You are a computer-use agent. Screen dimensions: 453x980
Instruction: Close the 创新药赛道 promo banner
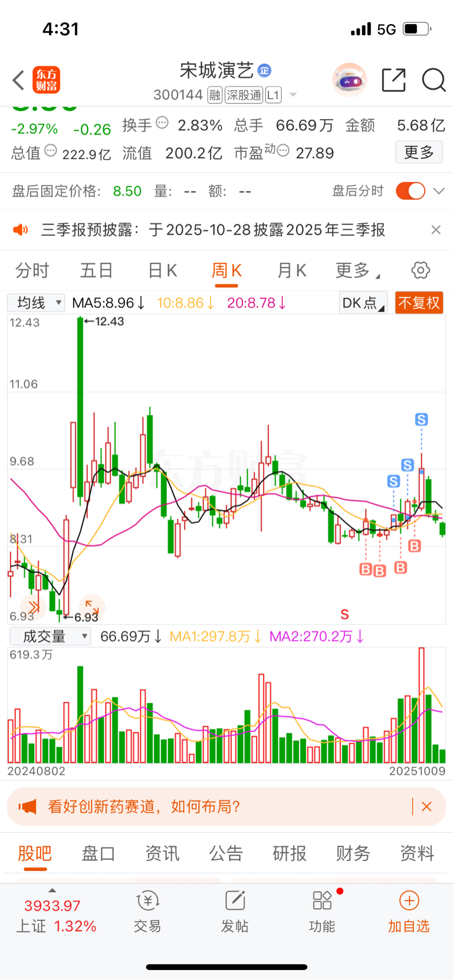tap(426, 807)
